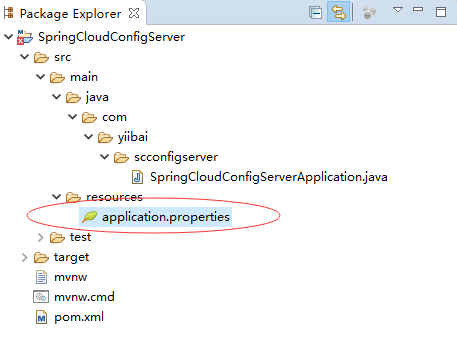The image size is (457, 362).
Task: Minimize the Package Explorer view
Action: coord(418,9)
